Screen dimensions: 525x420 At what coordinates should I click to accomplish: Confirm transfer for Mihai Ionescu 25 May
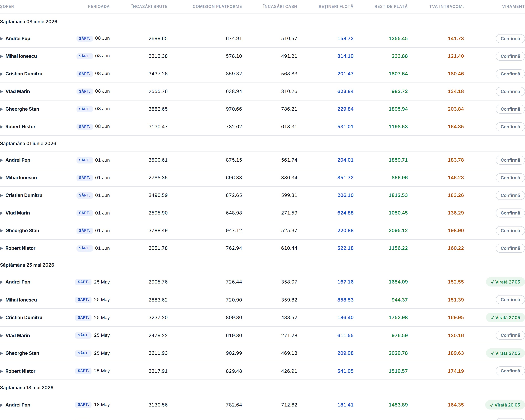tap(510, 299)
